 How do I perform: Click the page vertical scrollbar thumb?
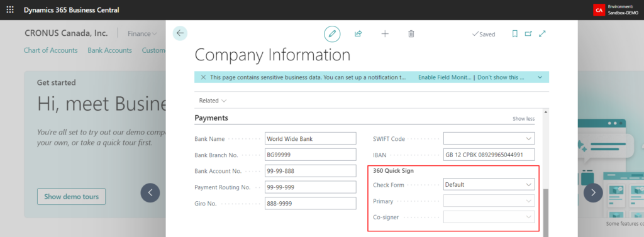click(x=545, y=212)
